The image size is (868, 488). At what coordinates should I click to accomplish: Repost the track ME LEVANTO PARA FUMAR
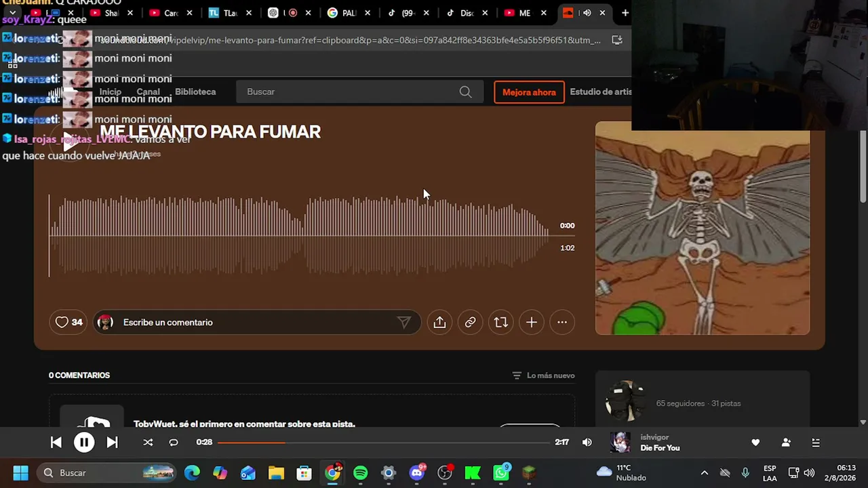500,323
